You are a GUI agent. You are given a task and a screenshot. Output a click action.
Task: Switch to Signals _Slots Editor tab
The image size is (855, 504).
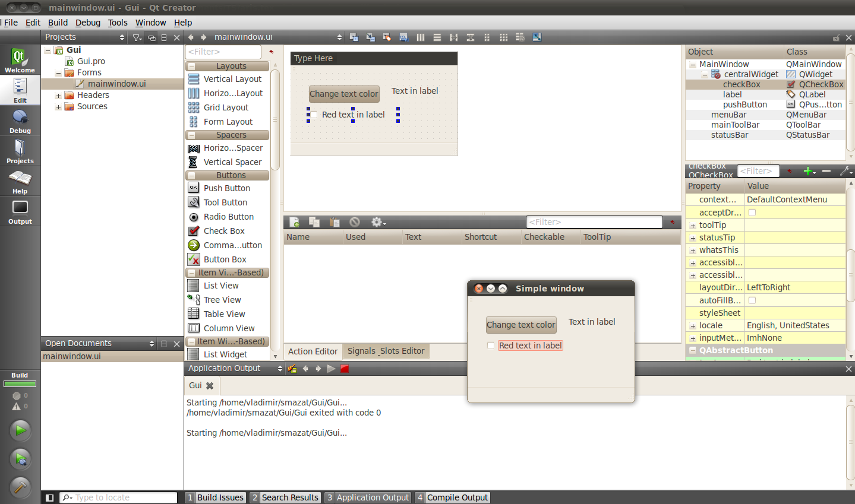(386, 351)
